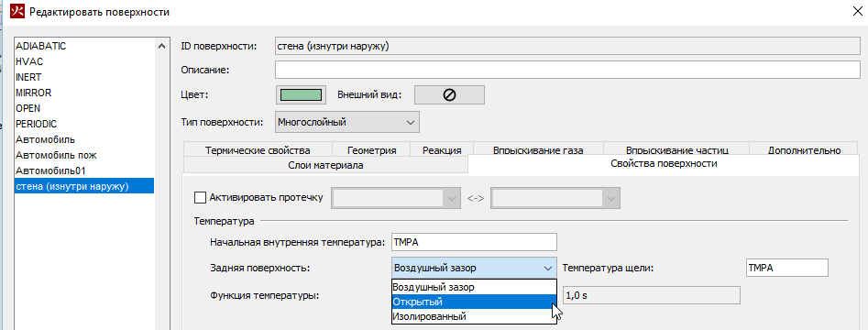Open 'Тип поверхности' dropdown Многослойный
868x330 pixels.
(x=347, y=122)
